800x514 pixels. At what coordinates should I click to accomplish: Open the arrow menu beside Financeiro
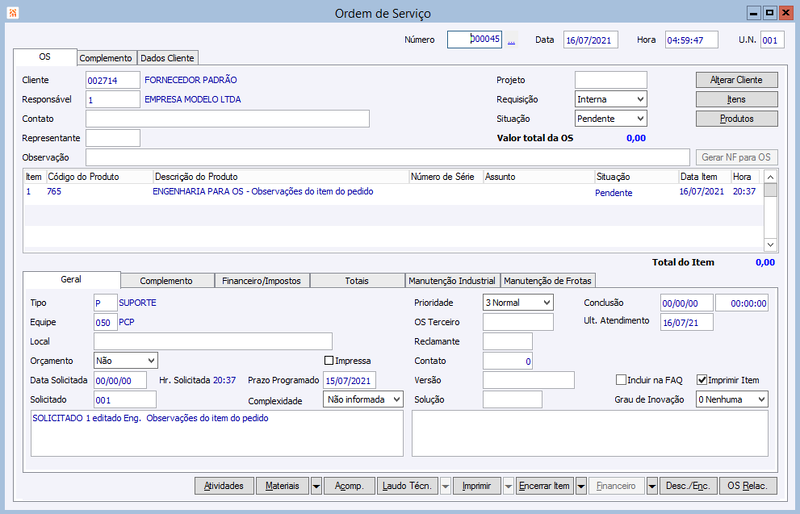[x=652, y=486]
